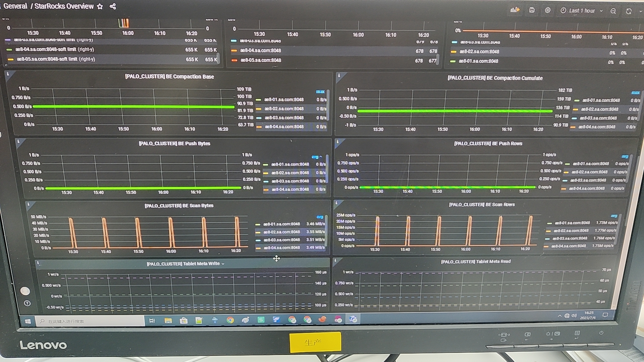Go to the General folder link

15,6
